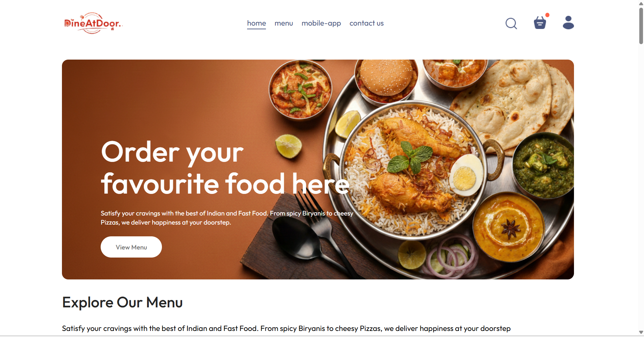Open the menu navigation link
The height and width of the screenshot is (337, 644).
click(284, 23)
